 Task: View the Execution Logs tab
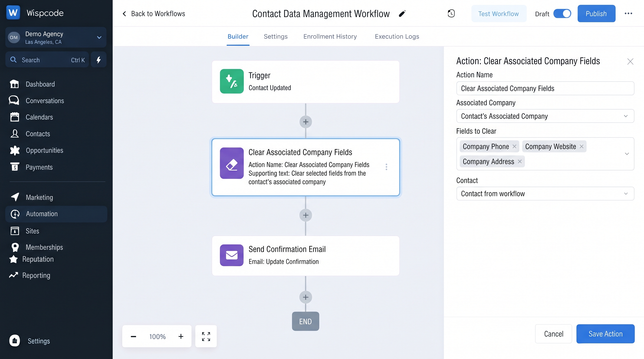tap(397, 36)
